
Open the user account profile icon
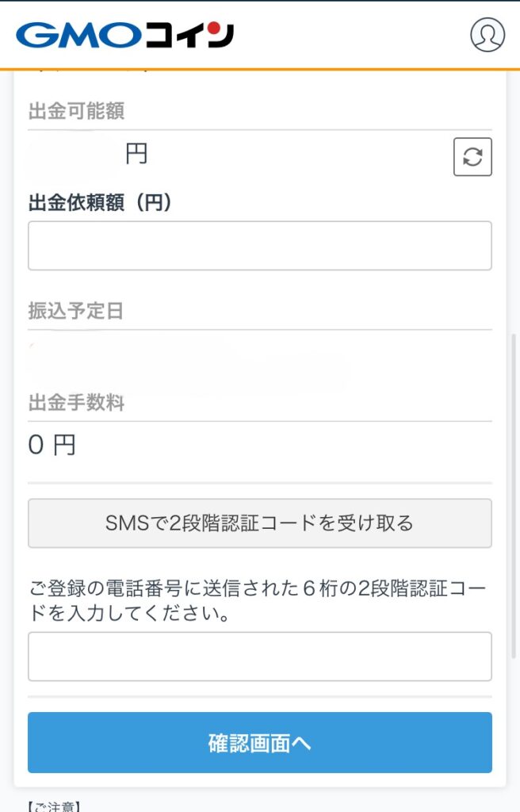point(487,35)
